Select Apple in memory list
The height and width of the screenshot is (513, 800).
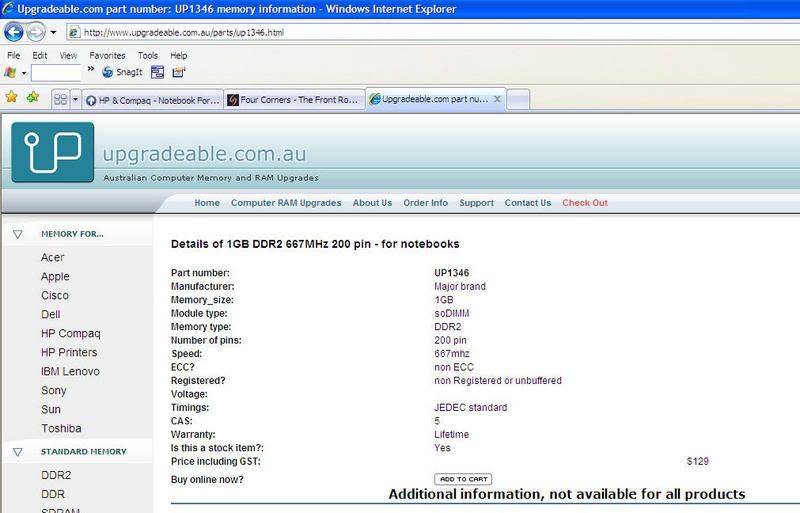coord(55,277)
